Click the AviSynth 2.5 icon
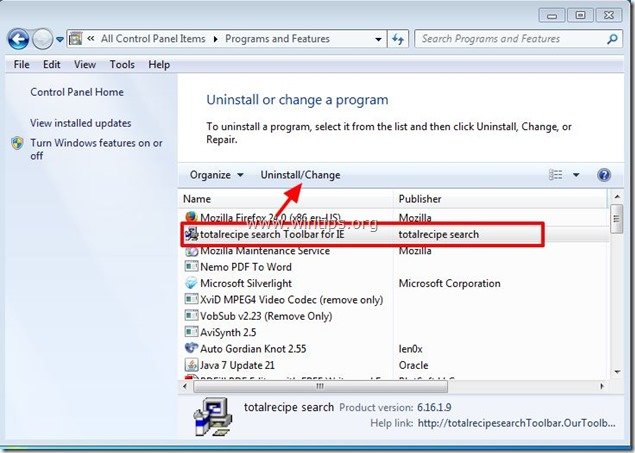This screenshot has width=635, height=453. (191, 332)
